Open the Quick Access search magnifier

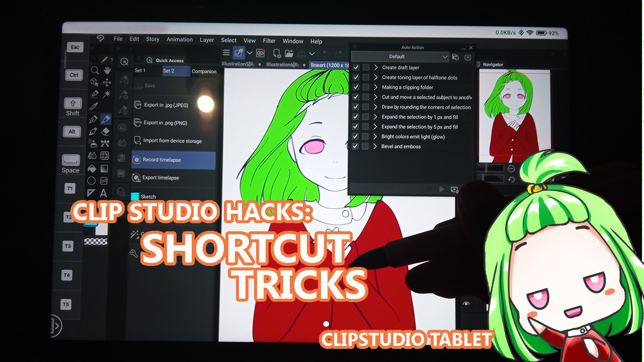(x=150, y=60)
